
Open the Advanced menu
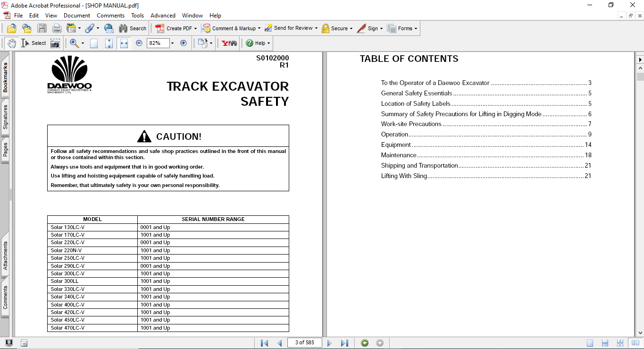pos(163,16)
